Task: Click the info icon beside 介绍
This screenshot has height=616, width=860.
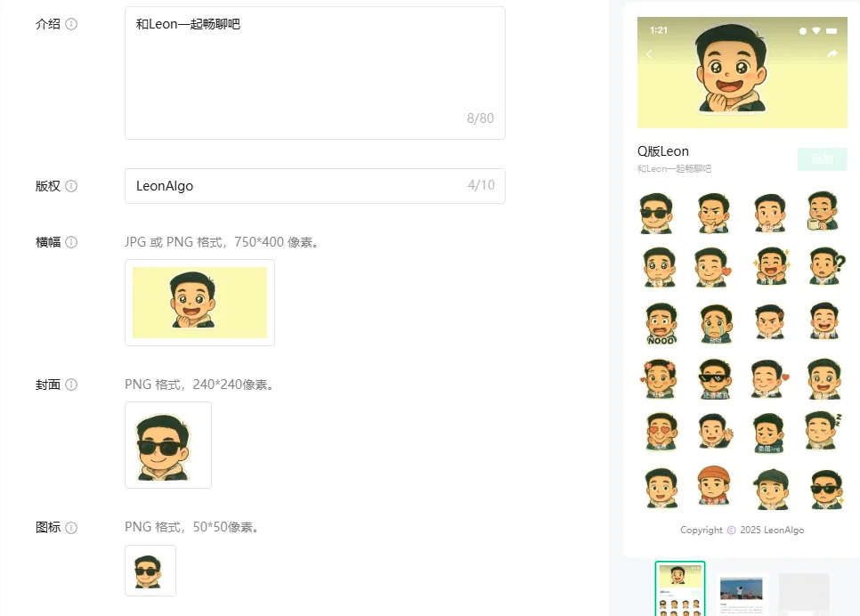Action: (x=72, y=24)
